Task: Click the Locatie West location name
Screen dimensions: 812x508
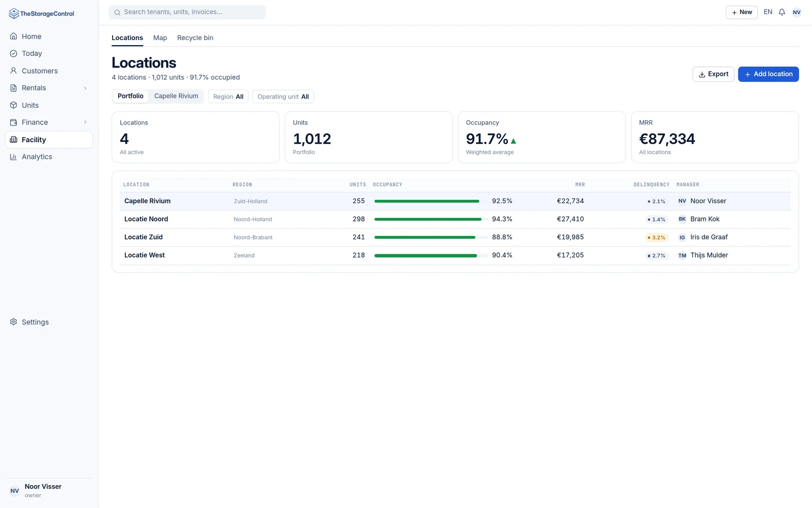Action: coord(145,256)
